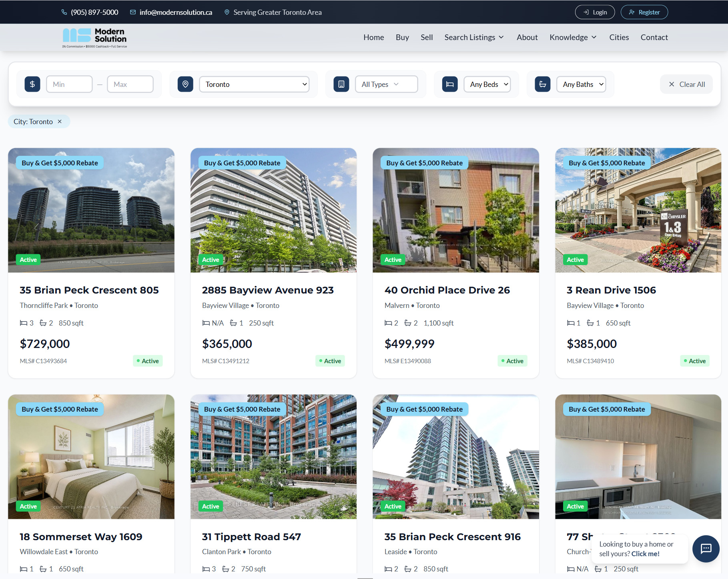The width and height of the screenshot is (728, 579).
Task: Click the info@modernsolution.ca email link
Action: point(176,12)
